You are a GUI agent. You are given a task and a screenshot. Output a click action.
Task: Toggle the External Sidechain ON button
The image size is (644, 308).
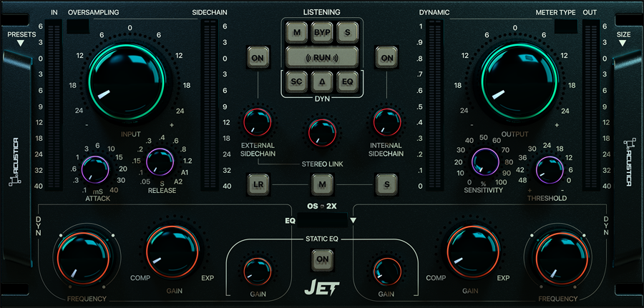(258, 58)
